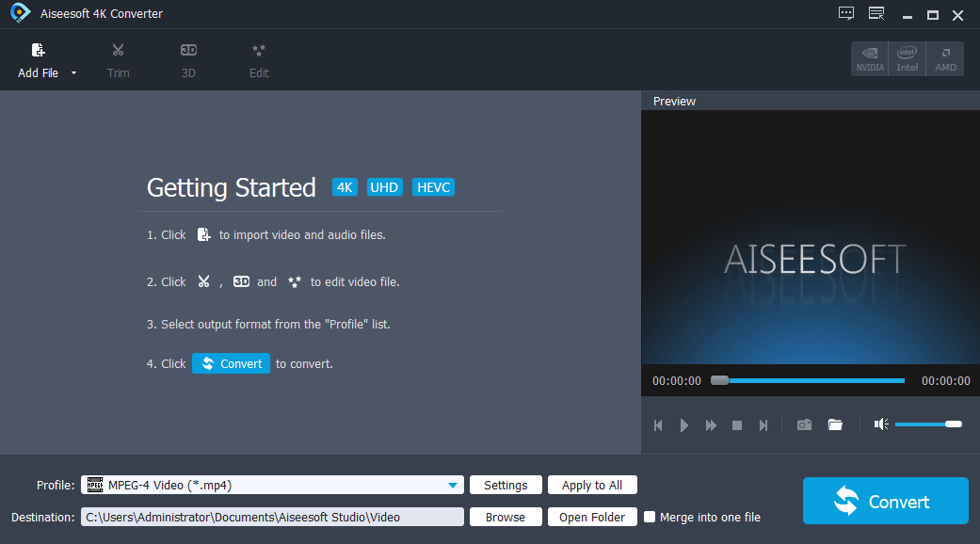Toggle NVIDIA hardware acceleration
The image size is (980, 544).
pyautogui.click(x=870, y=59)
